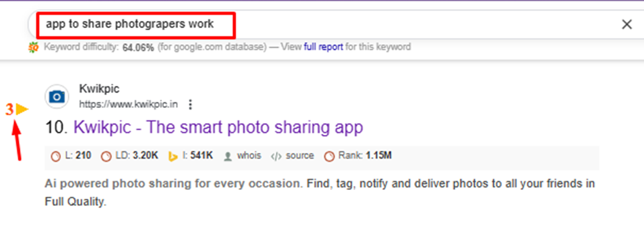Click the https://www.kwikpic.in URL
The width and height of the screenshot is (644, 230).
coord(128,105)
